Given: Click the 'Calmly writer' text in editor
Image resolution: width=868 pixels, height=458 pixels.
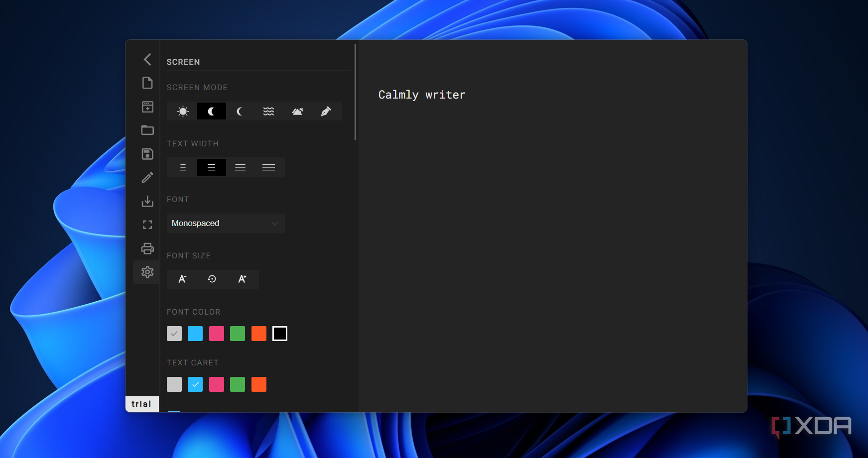Looking at the screenshot, I should click(x=422, y=95).
